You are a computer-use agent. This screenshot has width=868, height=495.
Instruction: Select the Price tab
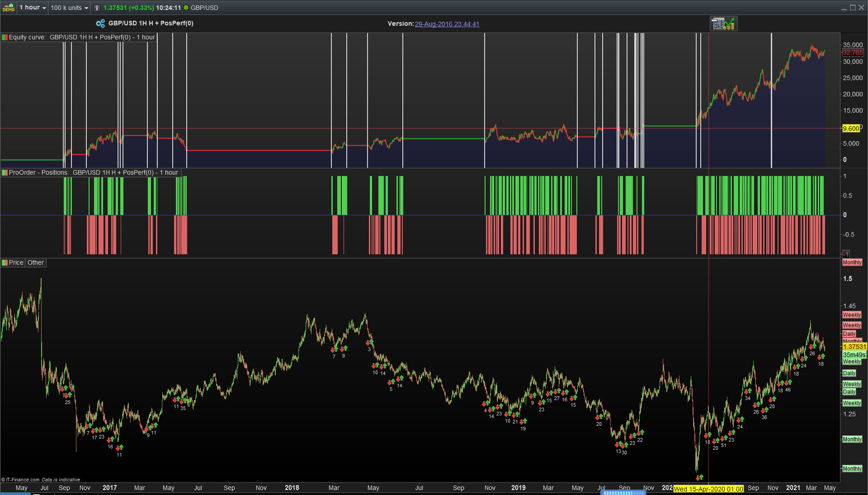[16, 262]
